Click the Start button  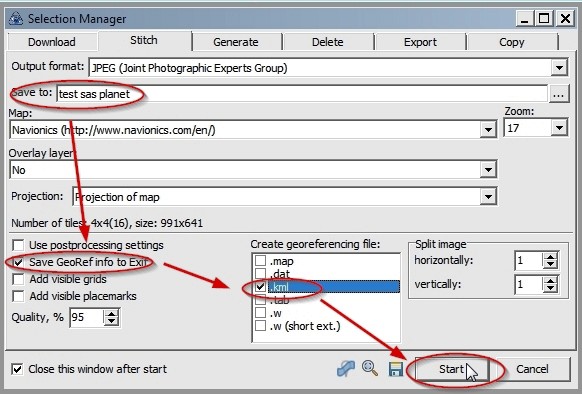click(x=451, y=369)
